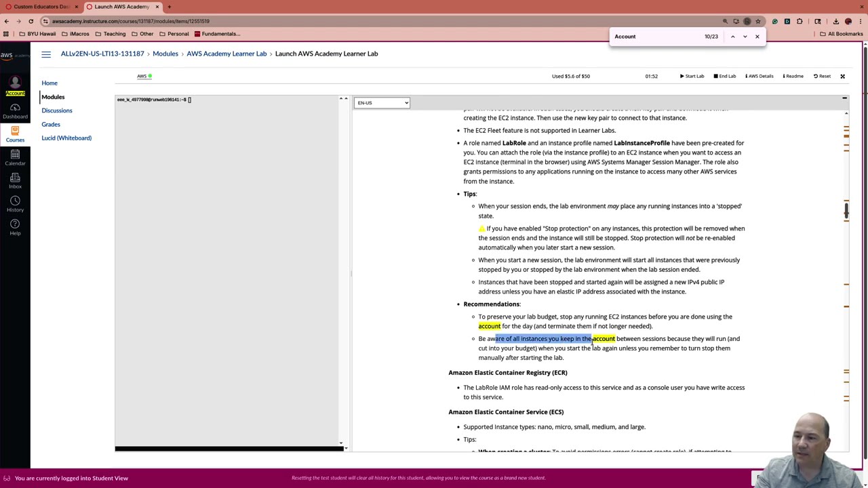Open the History sidebar icon

pyautogui.click(x=15, y=204)
